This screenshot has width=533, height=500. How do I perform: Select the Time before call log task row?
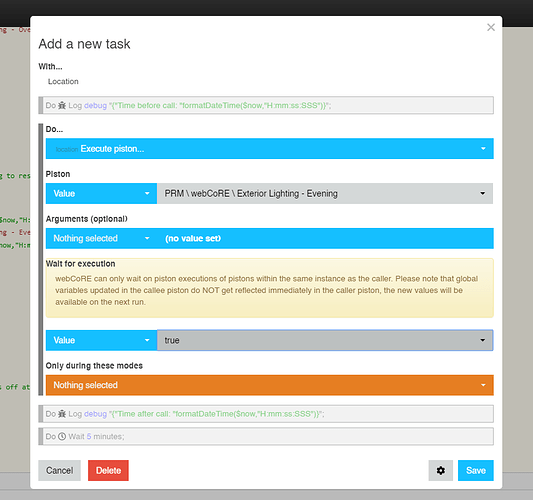click(266, 105)
